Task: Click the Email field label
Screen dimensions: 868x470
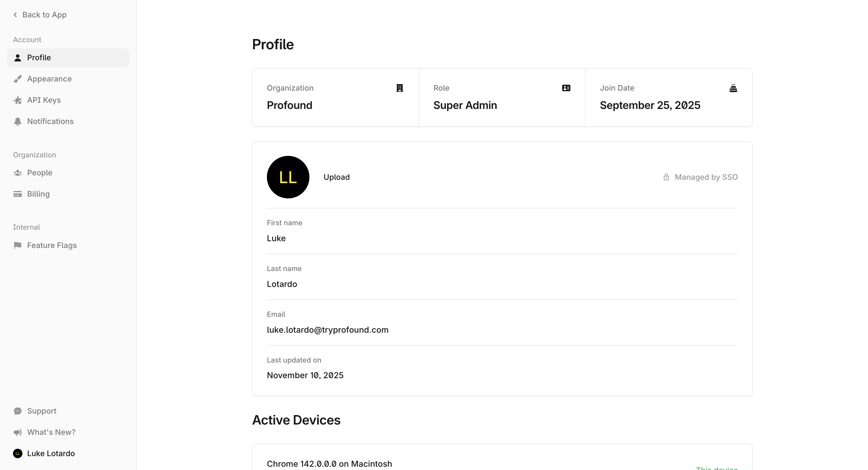Action: [x=276, y=314]
